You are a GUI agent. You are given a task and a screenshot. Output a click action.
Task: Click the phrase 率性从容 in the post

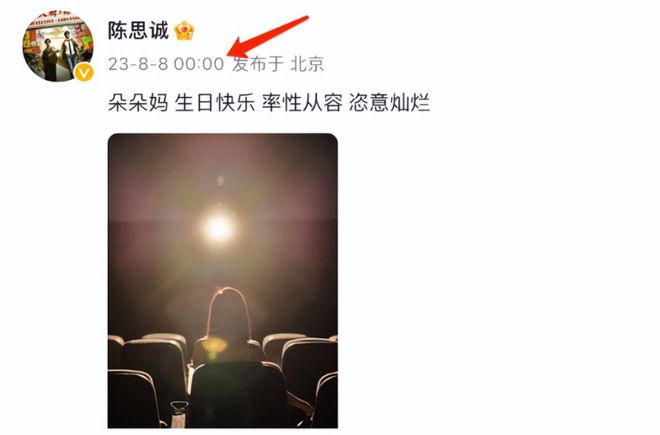click(302, 102)
